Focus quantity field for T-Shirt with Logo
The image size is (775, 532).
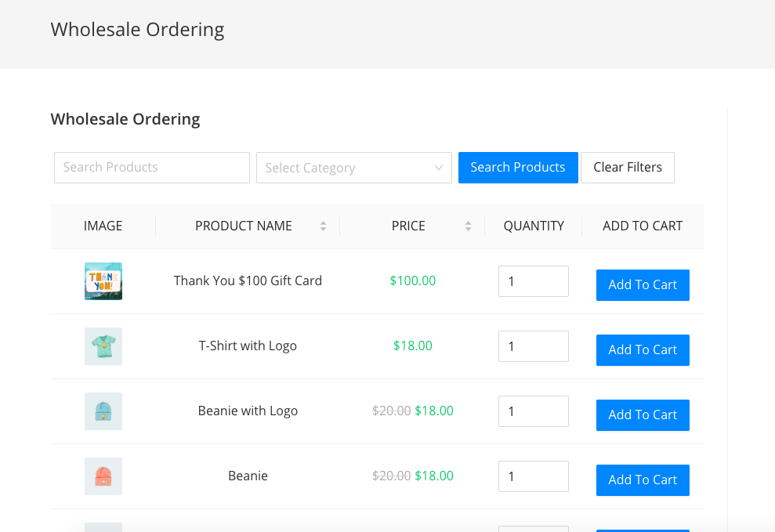[x=533, y=346]
